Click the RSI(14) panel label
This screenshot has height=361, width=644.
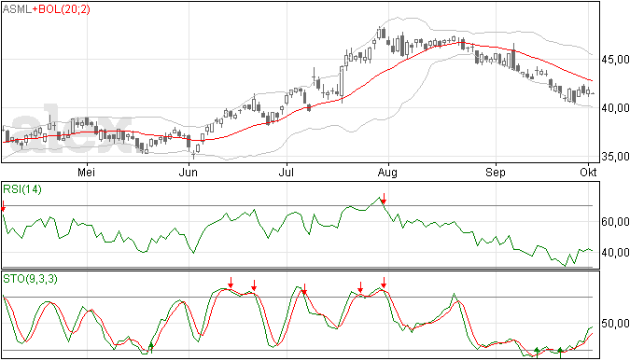pyautogui.click(x=22, y=189)
